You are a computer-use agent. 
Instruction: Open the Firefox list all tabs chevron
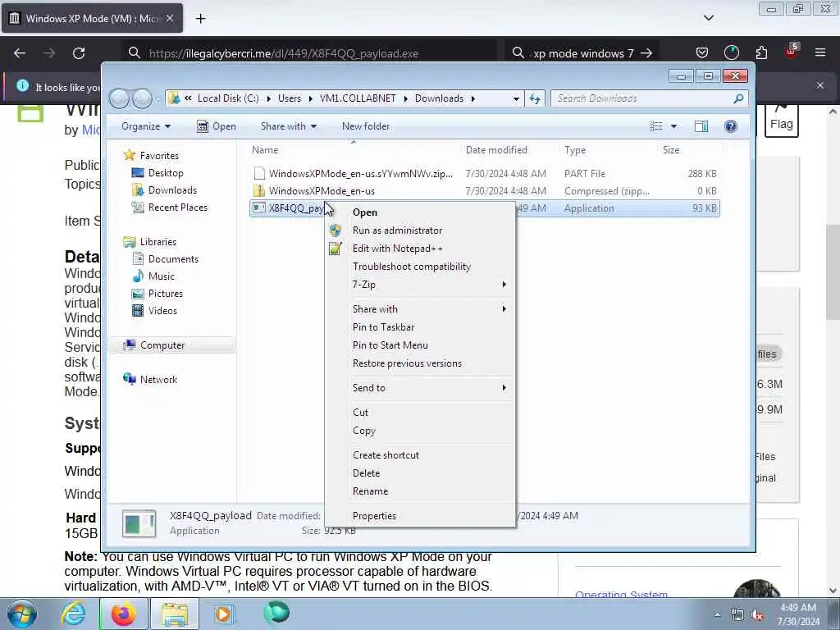708,18
